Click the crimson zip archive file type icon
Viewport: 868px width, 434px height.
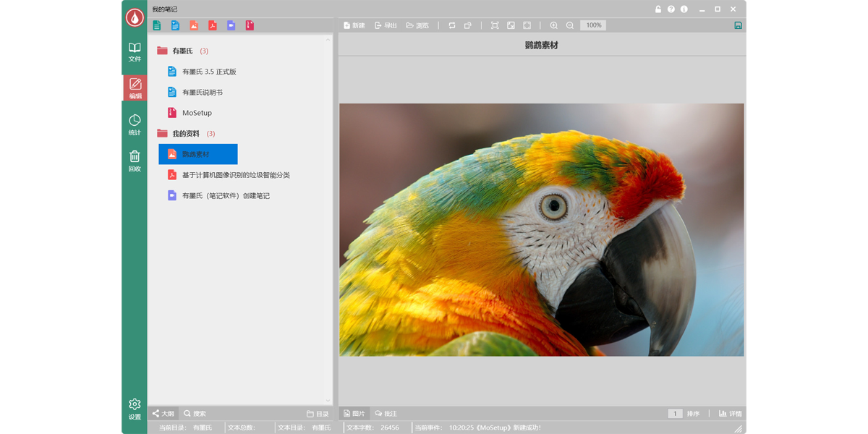point(250,25)
